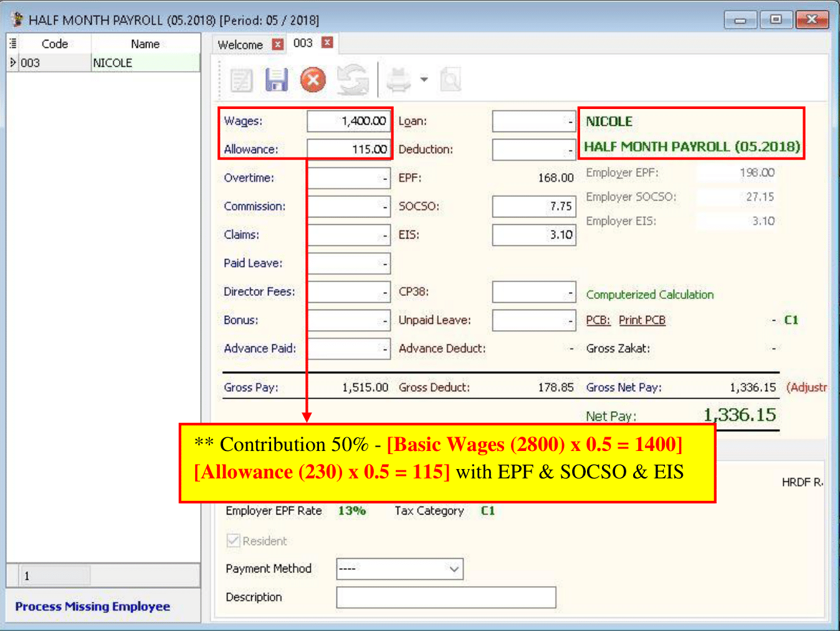
Task: Click the Overtime amount field
Action: coord(348,178)
